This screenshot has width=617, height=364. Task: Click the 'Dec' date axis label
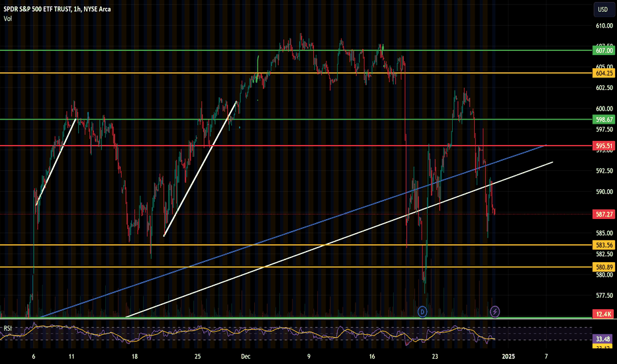tap(246, 357)
